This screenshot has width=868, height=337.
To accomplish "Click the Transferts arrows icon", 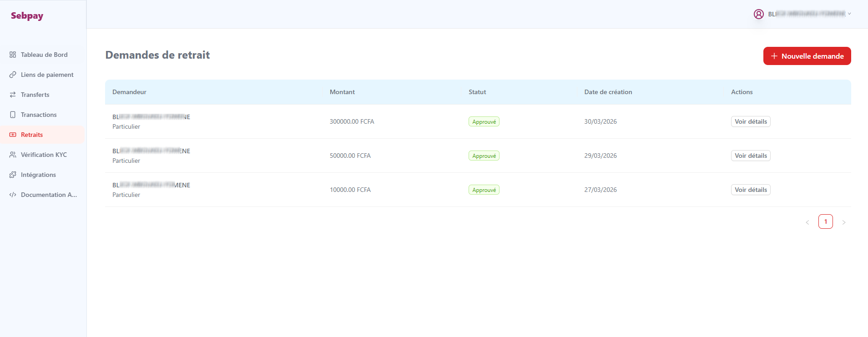I will tap(13, 95).
